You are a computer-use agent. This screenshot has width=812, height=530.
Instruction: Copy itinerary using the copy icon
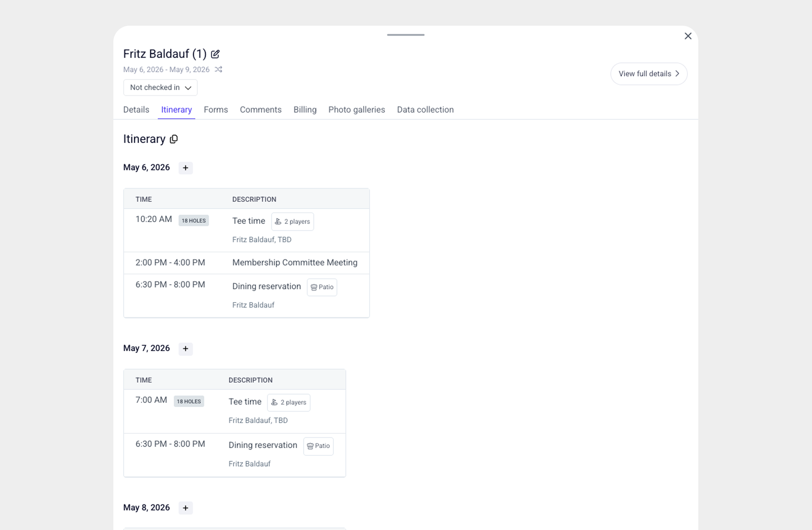click(174, 139)
